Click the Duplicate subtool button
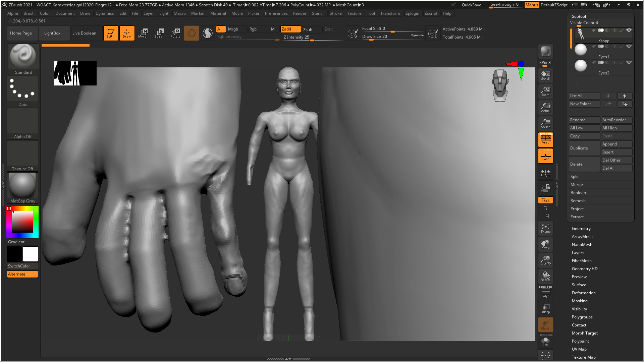This screenshot has height=362, width=644. pos(584,148)
